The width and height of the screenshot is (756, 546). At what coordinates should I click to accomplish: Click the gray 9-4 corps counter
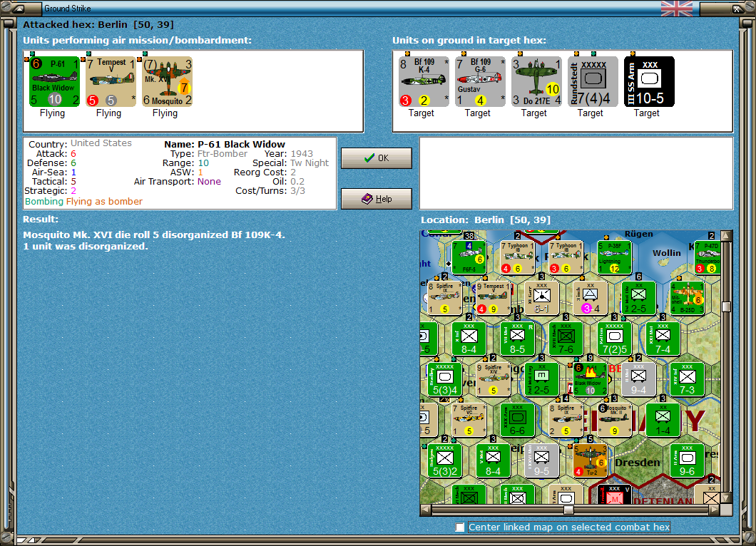639,379
